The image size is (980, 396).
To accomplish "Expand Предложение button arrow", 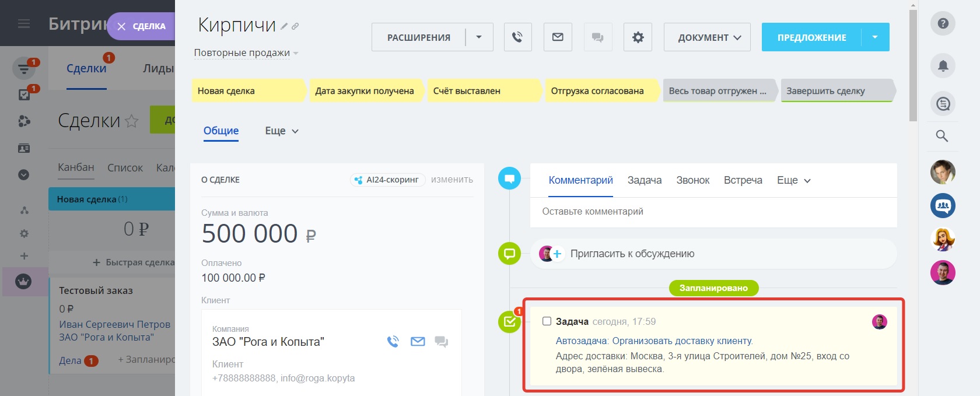I will click(x=874, y=37).
